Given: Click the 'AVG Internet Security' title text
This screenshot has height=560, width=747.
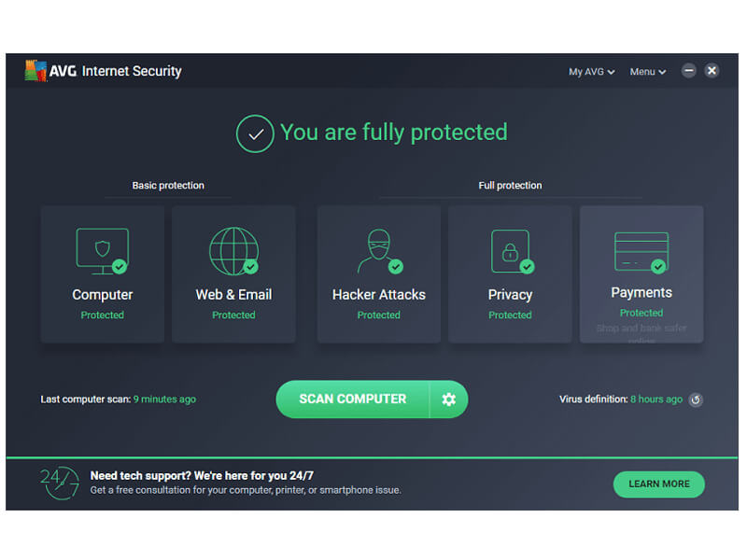Looking at the screenshot, I should (x=115, y=71).
